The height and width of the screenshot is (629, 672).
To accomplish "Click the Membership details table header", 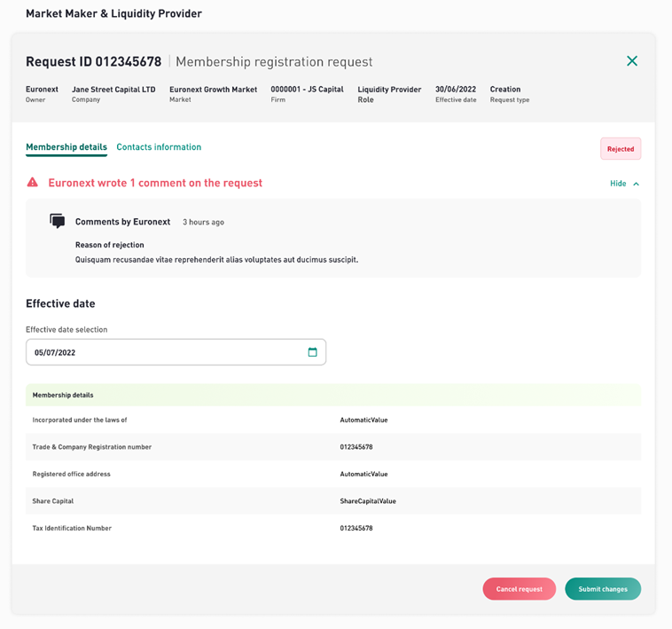I will 332,395.
